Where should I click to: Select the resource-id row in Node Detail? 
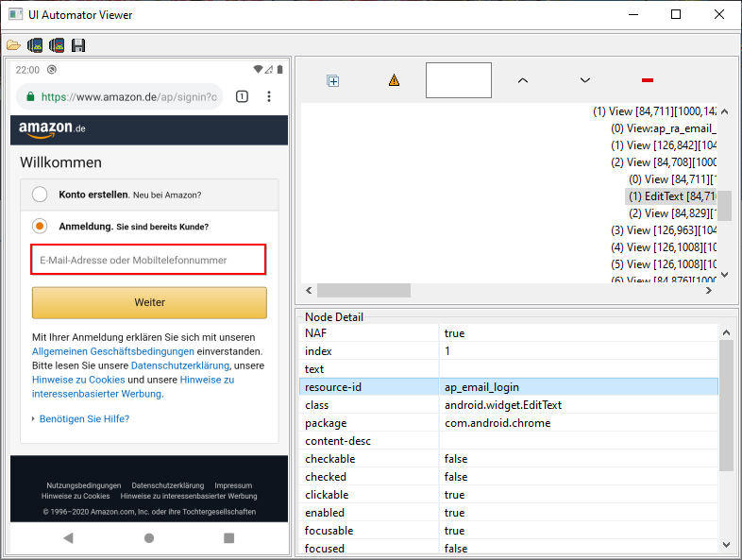(x=509, y=387)
